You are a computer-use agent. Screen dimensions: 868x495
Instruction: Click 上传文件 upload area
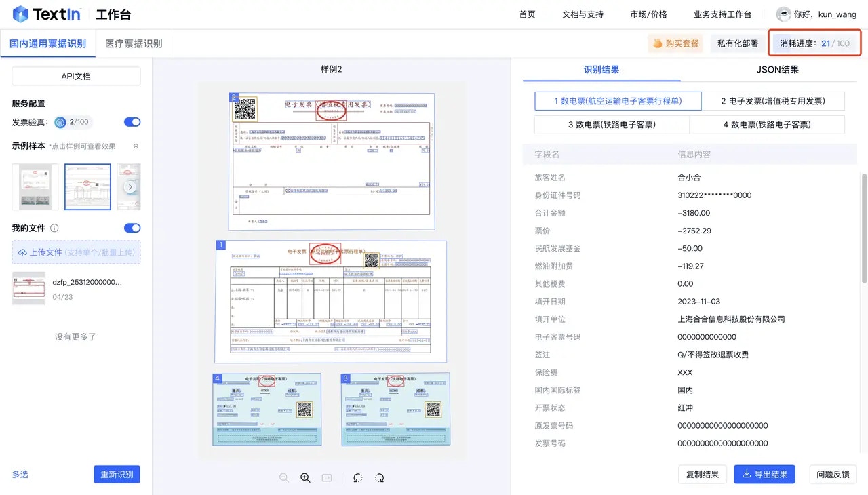[76, 252]
